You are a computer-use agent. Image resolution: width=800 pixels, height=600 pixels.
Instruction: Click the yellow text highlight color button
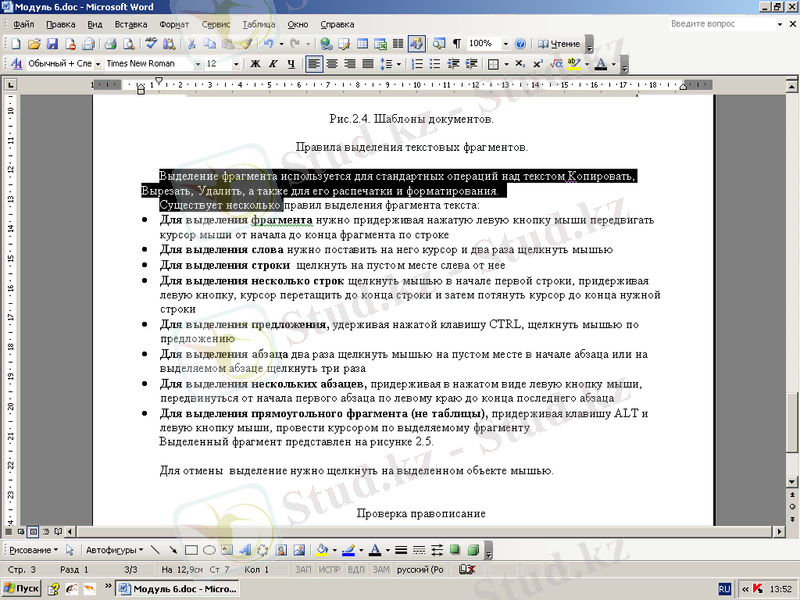573,64
